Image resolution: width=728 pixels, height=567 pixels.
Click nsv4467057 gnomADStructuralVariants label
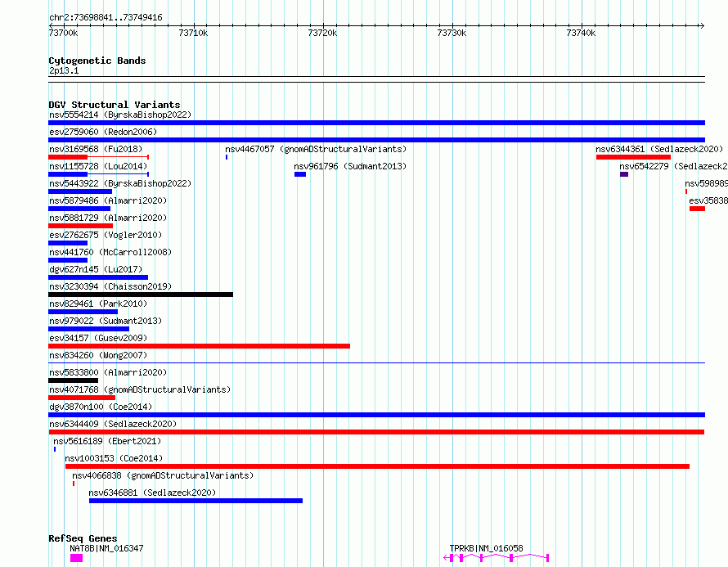point(316,149)
